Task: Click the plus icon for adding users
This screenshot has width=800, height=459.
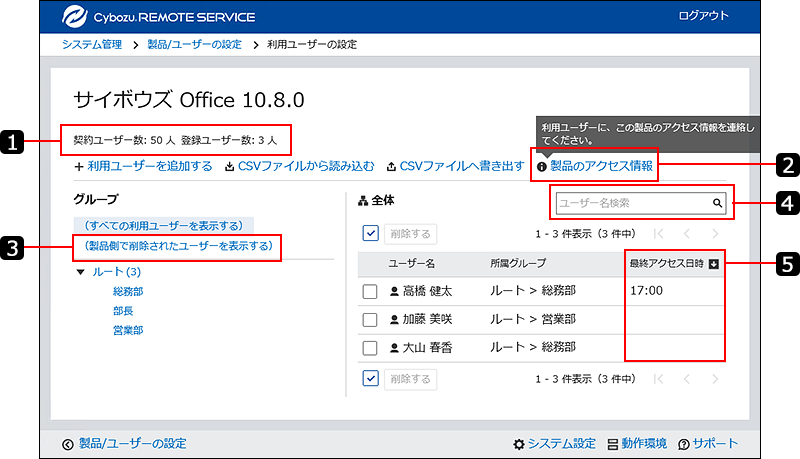Action: [x=79, y=167]
